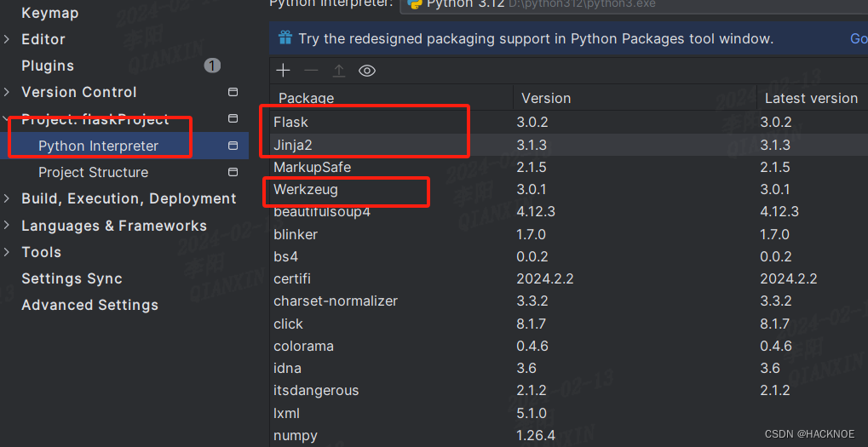Open the Advanced Settings page
This screenshot has height=447, width=868.
[x=89, y=305]
